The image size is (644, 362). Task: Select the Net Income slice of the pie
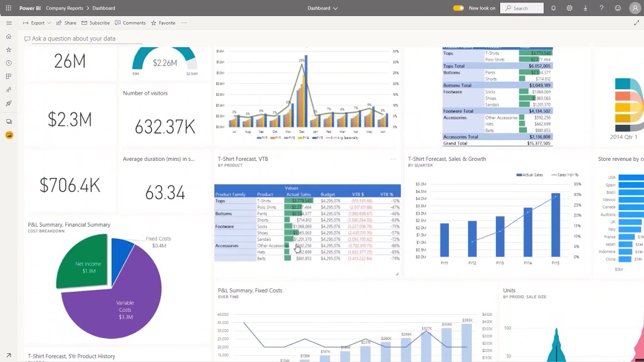[85, 262]
